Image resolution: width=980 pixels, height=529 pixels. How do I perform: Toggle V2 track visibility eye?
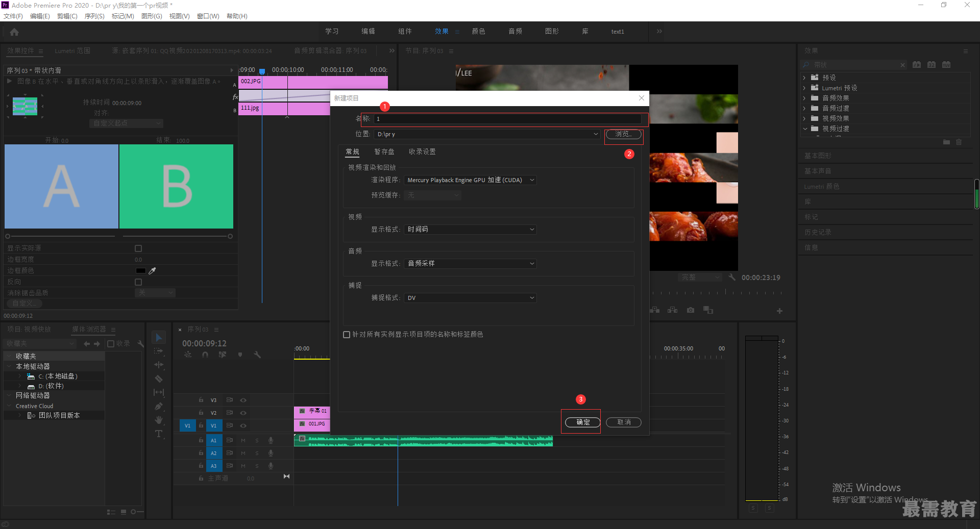(243, 413)
